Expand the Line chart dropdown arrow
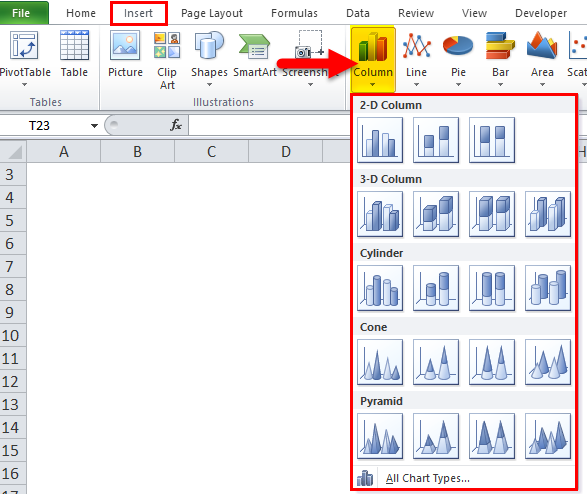Image resolution: width=587 pixels, height=494 pixels. coord(416,85)
